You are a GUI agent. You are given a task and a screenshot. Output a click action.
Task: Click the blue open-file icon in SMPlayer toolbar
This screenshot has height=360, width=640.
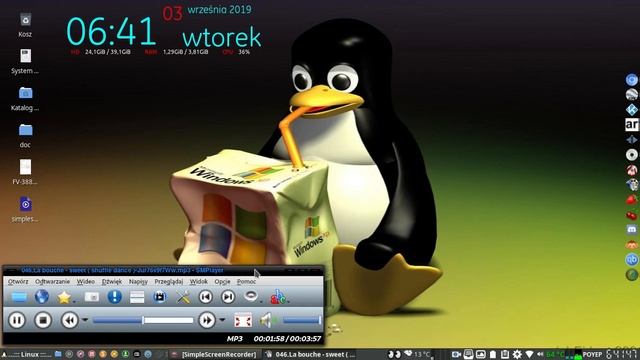[x=19, y=297]
